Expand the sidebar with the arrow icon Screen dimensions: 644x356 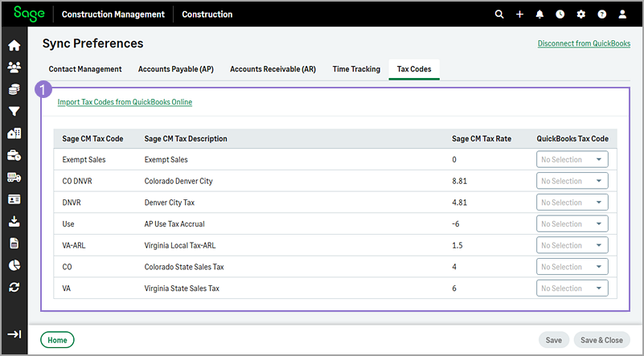click(x=14, y=334)
